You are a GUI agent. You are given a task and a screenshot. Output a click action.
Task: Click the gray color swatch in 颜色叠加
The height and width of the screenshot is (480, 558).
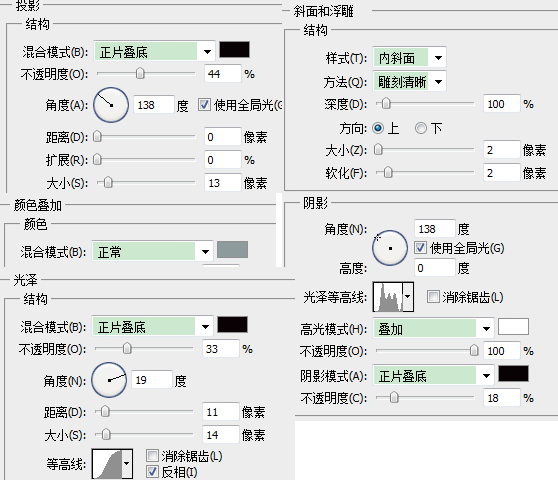pos(232,249)
